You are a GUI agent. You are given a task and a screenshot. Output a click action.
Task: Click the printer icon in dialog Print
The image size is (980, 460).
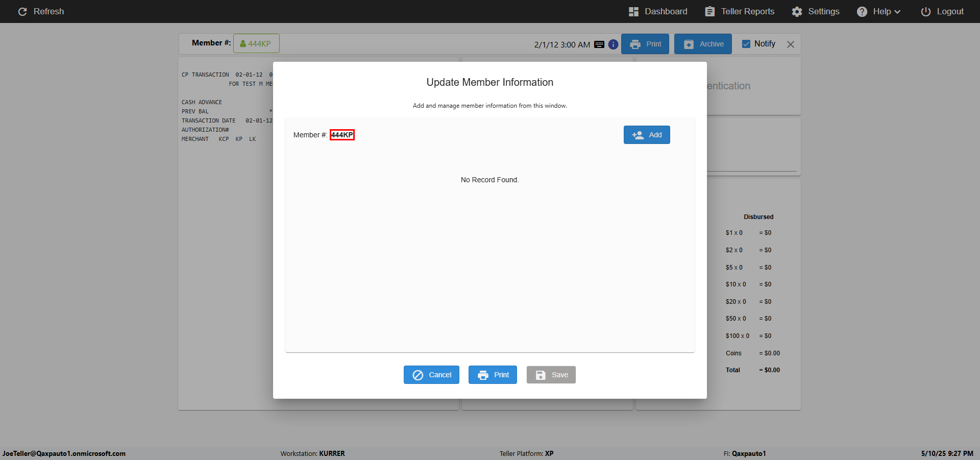tap(483, 375)
